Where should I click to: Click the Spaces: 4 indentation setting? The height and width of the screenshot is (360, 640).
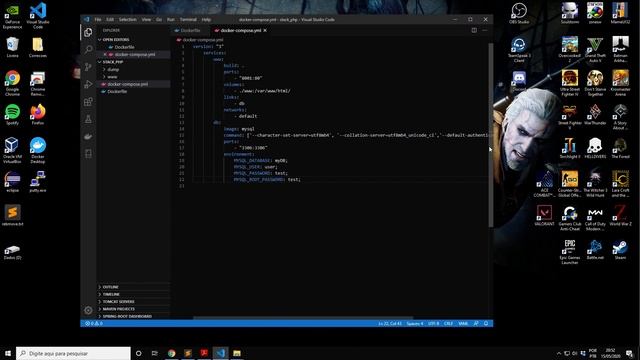coord(415,323)
